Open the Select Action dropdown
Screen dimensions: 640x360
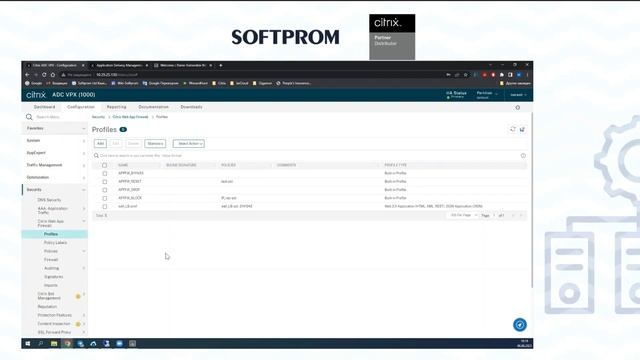coord(189,144)
